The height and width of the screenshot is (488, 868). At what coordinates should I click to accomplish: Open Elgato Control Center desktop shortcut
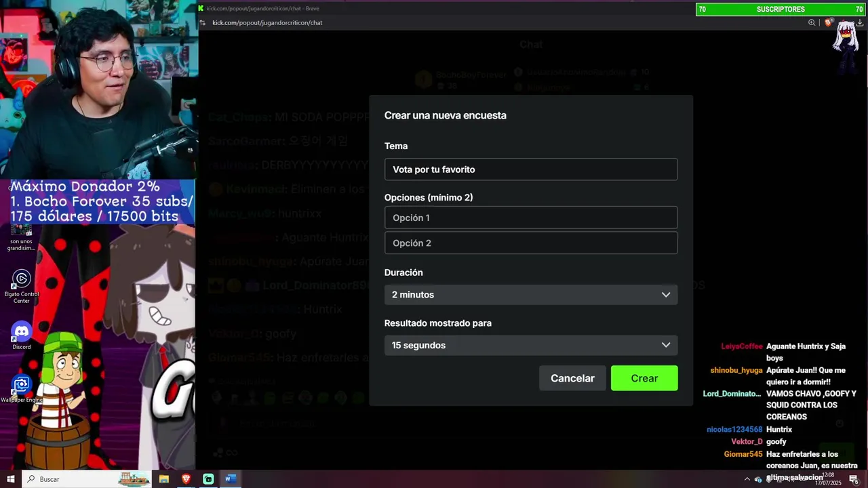(21, 286)
